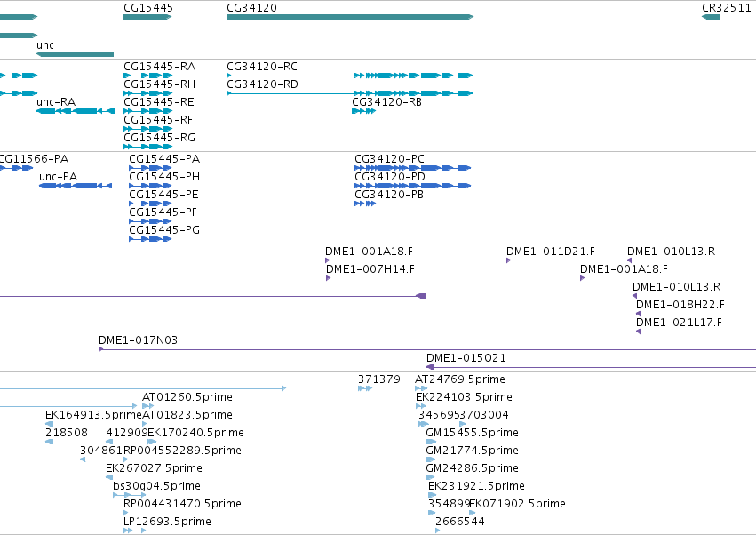Select EST EK231921.5prime
This screenshot has height=535, width=756.
click(x=476, y=487)
